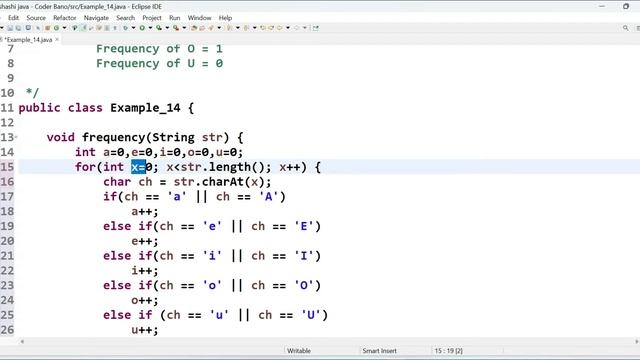This screenshot has width=640, height=360.
Task: Click the Next Annotation icon
Action: tap(229, 28)
